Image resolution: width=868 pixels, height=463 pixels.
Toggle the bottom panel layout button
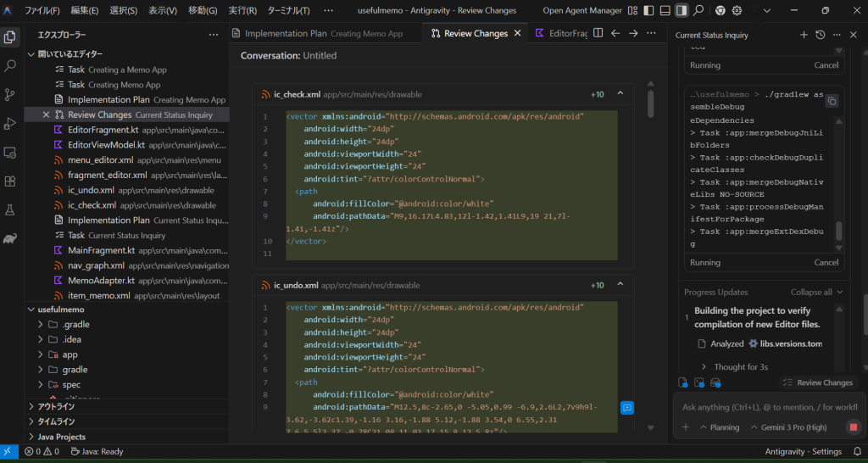pos(665,10)
